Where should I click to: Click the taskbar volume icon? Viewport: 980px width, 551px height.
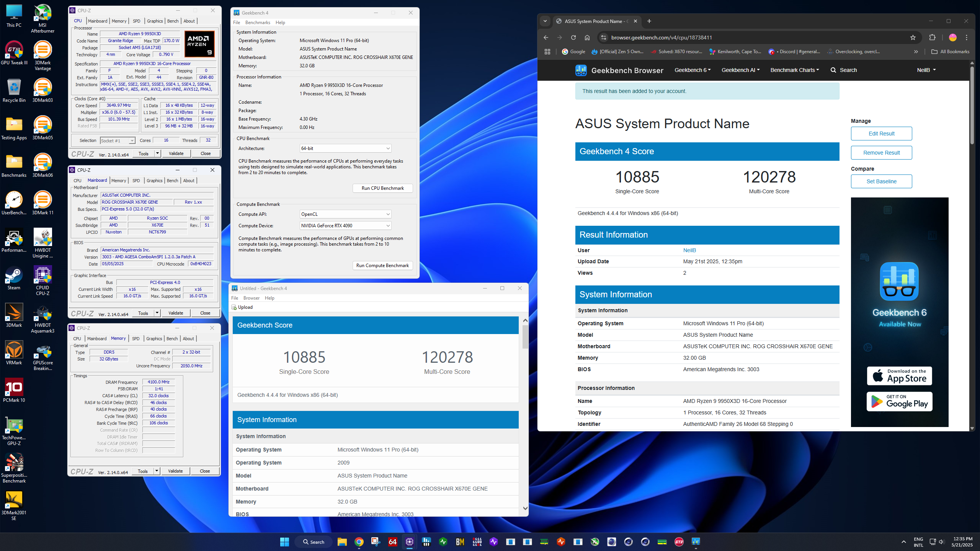click(941, 541)
